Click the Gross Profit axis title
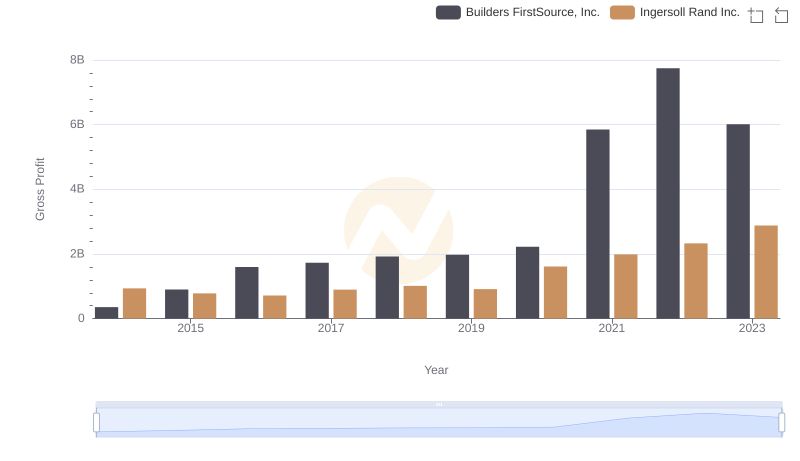800x461 pixels. tap(40, 189)
